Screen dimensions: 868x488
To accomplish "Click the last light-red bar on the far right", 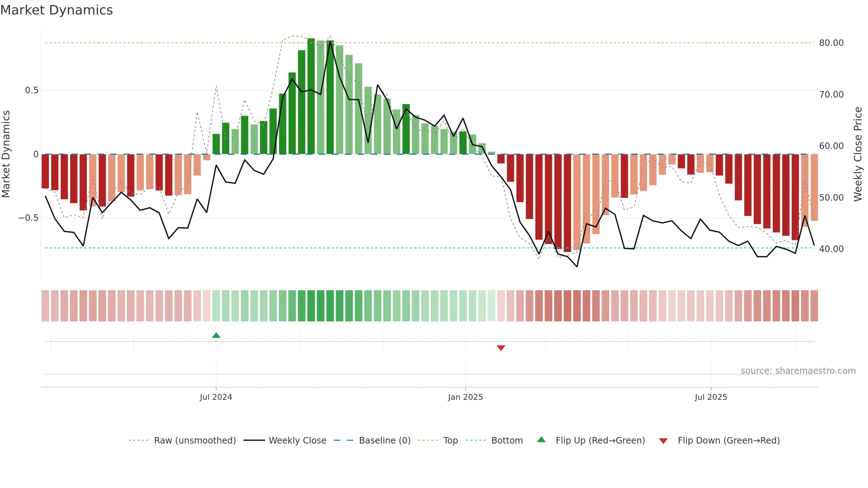I will (x=814, y=187).
